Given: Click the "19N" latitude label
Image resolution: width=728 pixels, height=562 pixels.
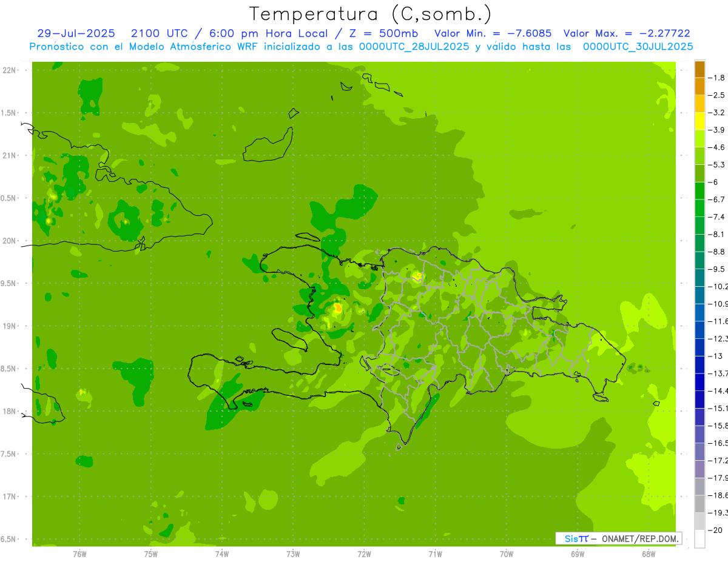Looking at the screenshot, I should pyautogui.click(x=8, y=326).
